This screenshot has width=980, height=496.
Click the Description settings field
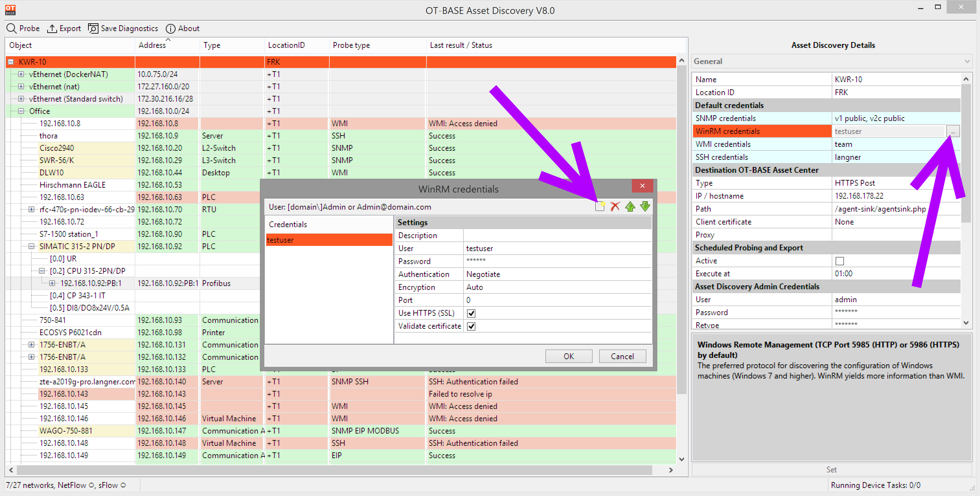pos(558,235)
